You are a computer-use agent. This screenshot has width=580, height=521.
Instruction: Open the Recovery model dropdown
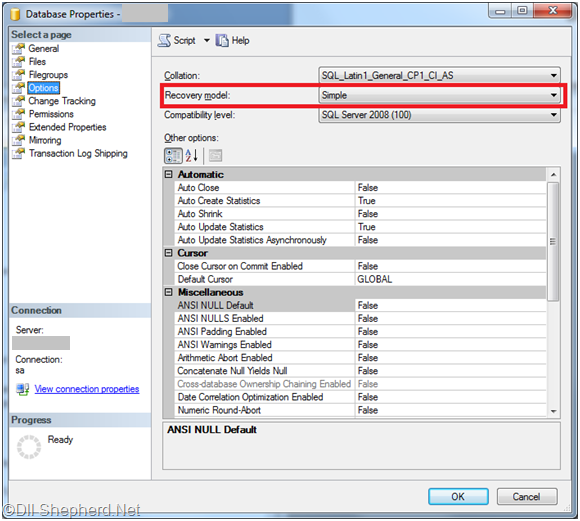pos(439,95)
